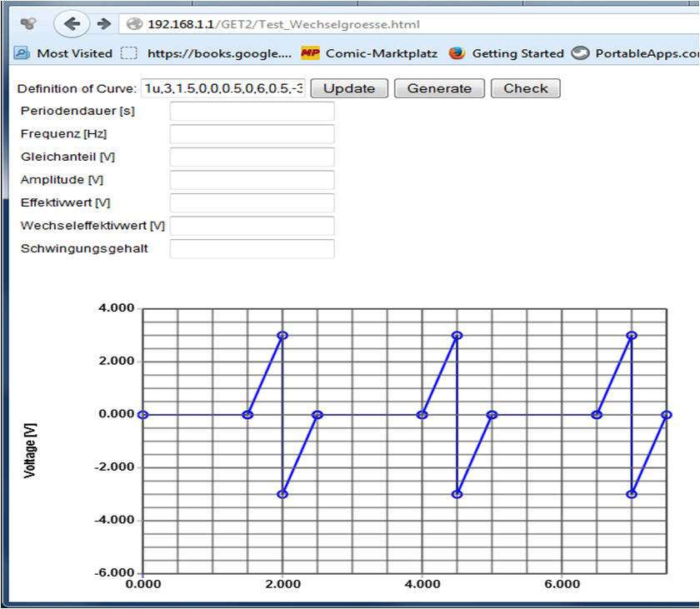The image size is (700, 609).
Task: Click the tab groups icon at top left
Action: point(28,24)
